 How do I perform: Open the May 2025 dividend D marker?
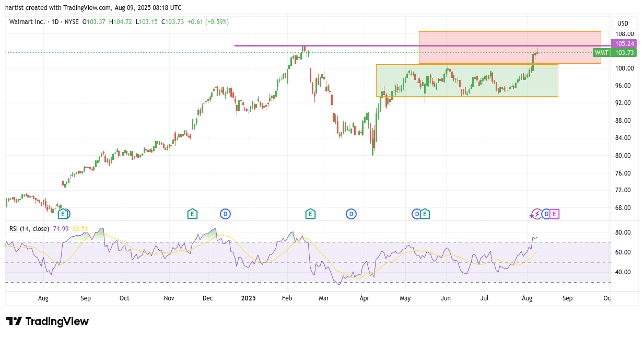coord(416,214)
